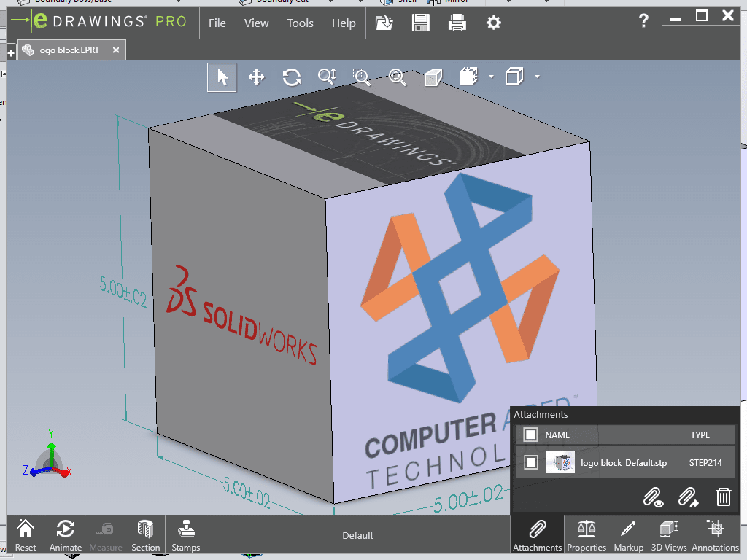Click the question mark help icon

point(643,20)
